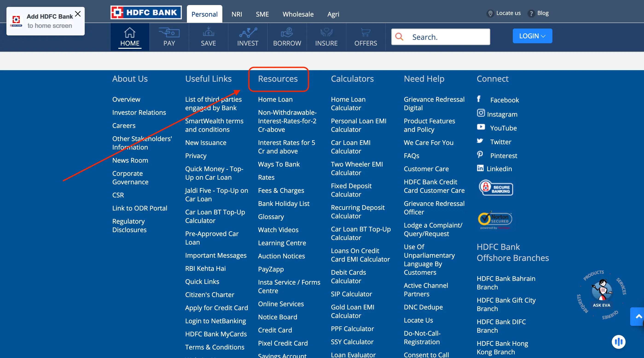Open the Corporate Governance link
The height and width of the screenshot is (358, 644).
pyautogui.click(x=130, y=178)
